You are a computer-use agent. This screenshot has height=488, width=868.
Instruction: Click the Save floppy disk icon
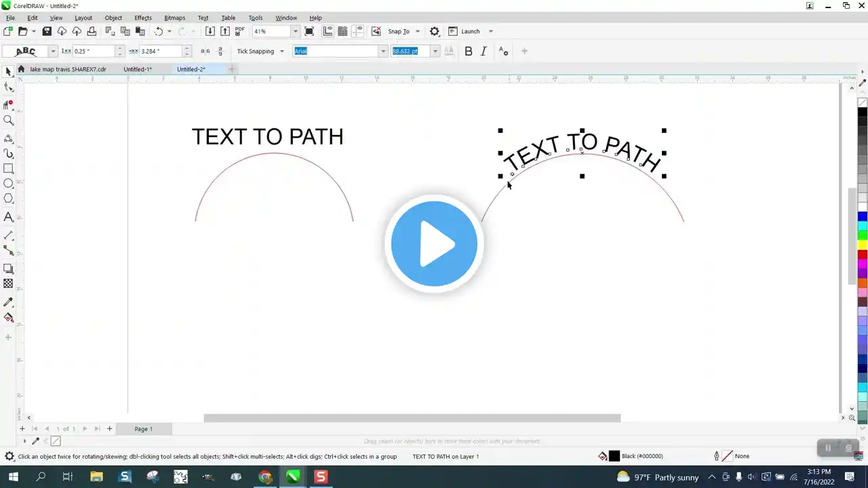pos(47,31)
